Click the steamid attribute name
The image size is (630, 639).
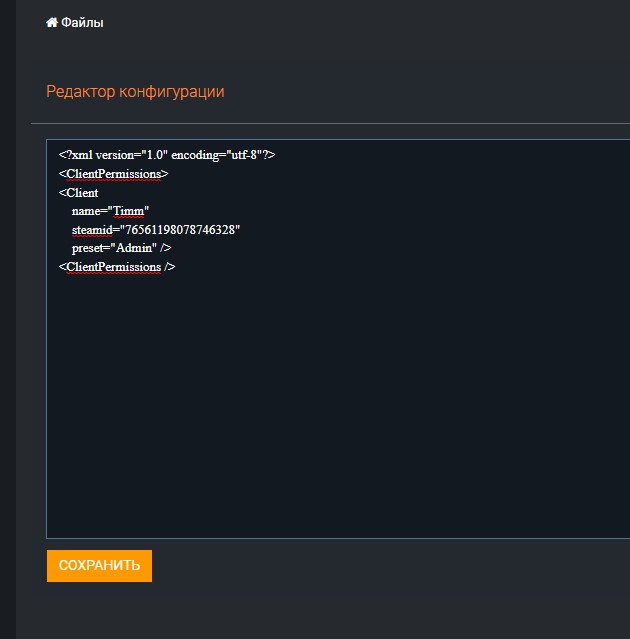coord(93,230)
